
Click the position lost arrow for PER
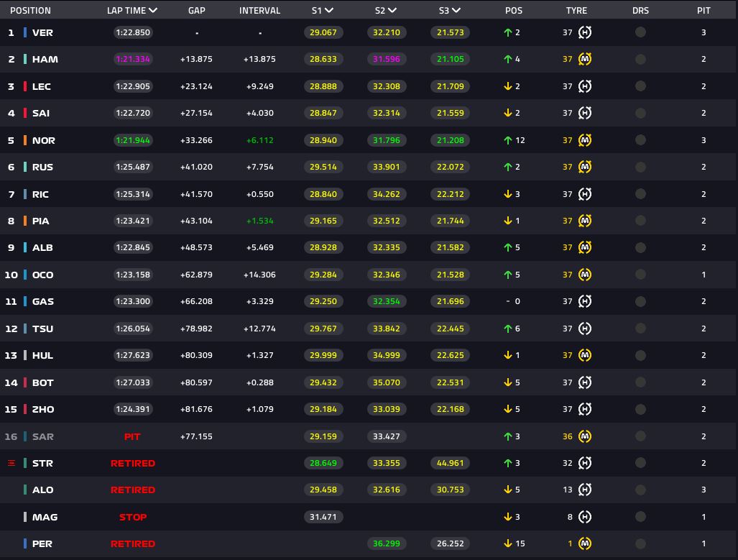click(x=507, y=543)
